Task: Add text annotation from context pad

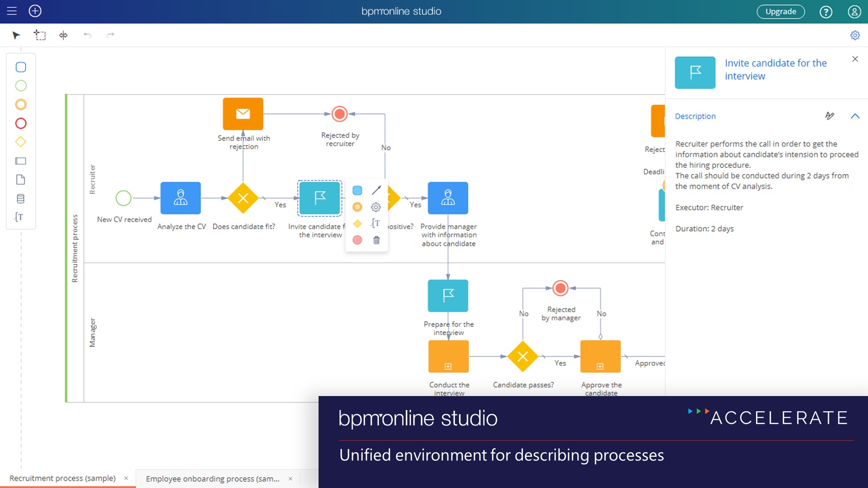Action: pos(376,223)
